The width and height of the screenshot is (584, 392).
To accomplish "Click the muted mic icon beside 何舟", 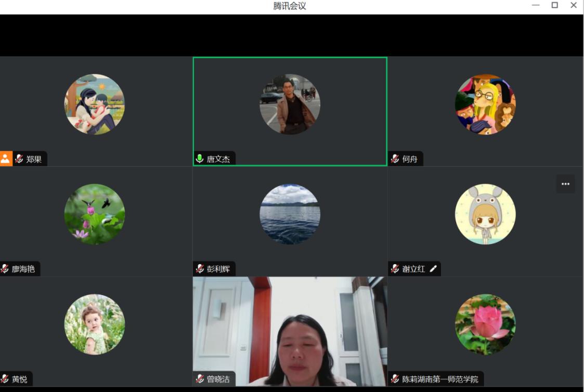I will [x=395, y=159].
